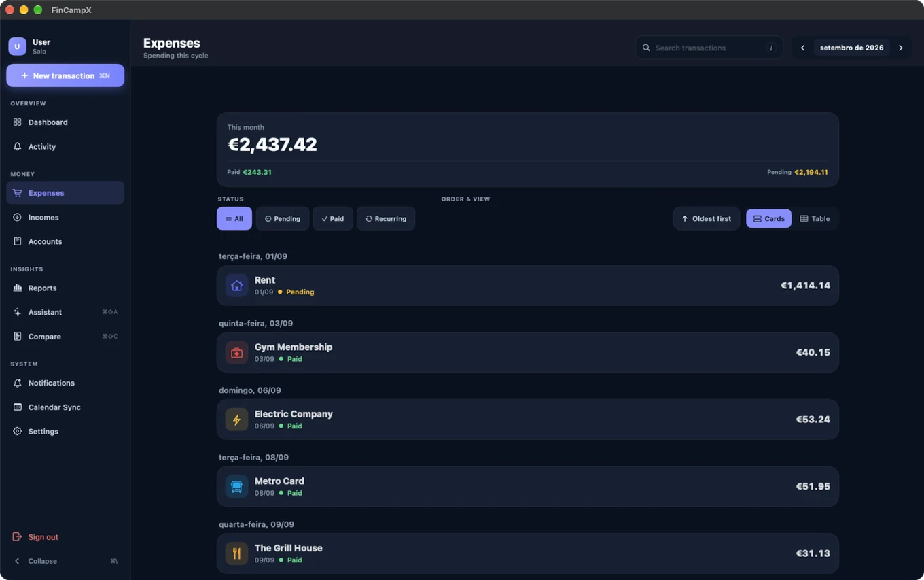Image resolution: width=924 pixels, height=580 pixels.
Task: Click the Compare document icon
Action: coord(18,337)
